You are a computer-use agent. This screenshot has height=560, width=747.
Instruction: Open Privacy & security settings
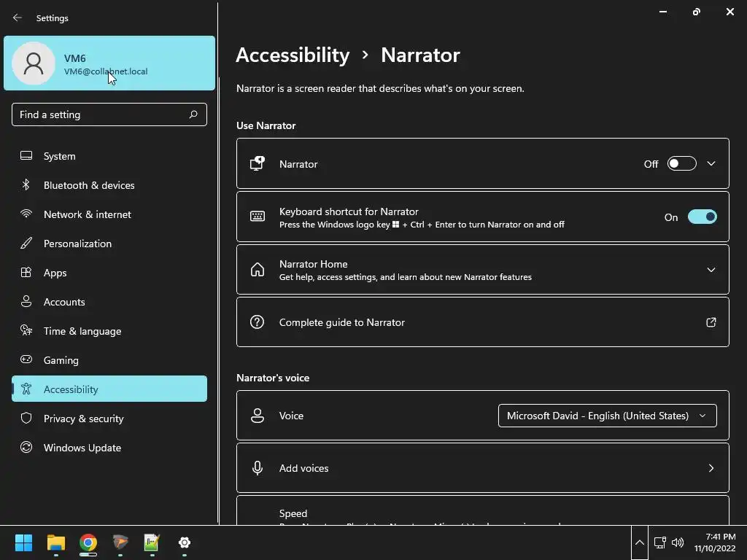pos(109,418)
